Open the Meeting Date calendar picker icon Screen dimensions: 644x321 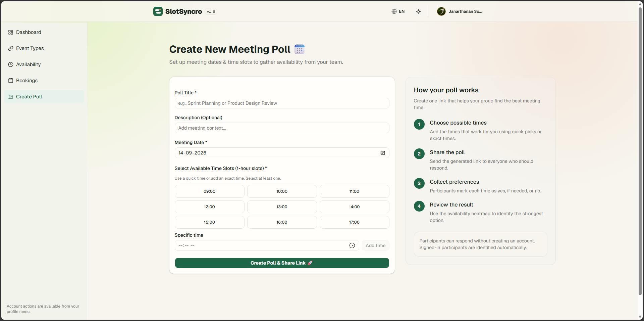click(383, 153)
